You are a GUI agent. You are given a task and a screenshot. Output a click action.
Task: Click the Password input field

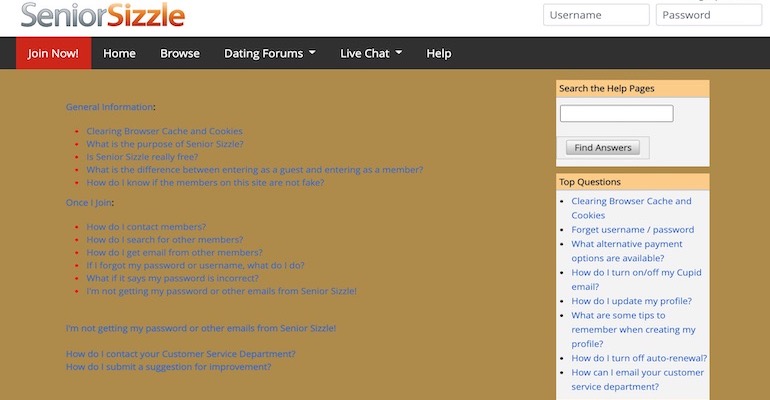coord(708,15)
